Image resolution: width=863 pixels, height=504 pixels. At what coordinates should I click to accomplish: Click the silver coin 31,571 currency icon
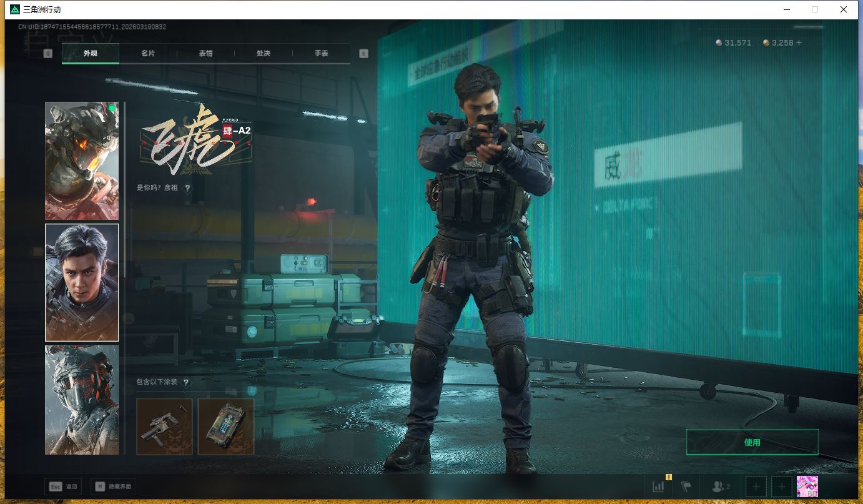tap(719, 42)
